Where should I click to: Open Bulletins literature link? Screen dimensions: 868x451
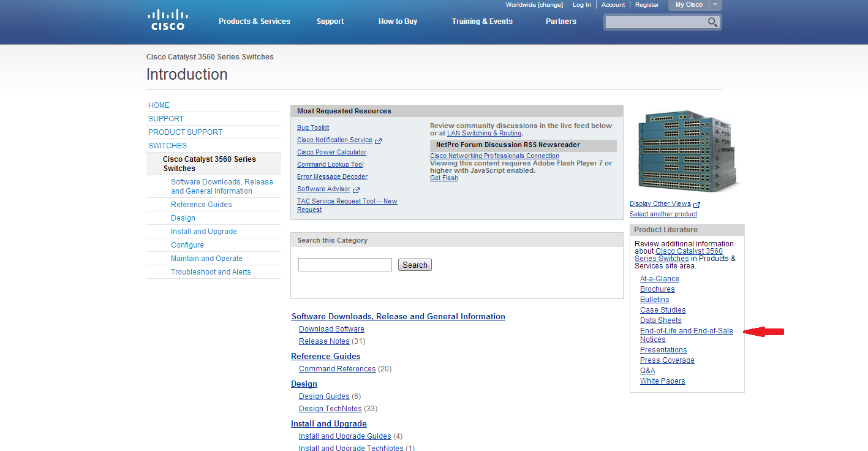pyautogui.click(x=655, y=300)
